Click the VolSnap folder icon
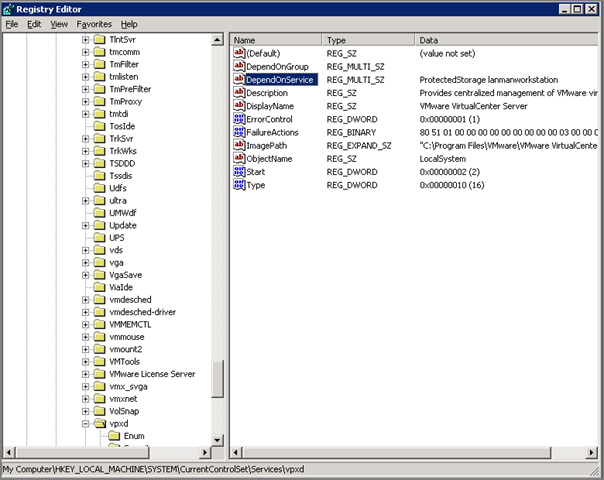This screenshot has height=480, width=604. pos(99,411)
